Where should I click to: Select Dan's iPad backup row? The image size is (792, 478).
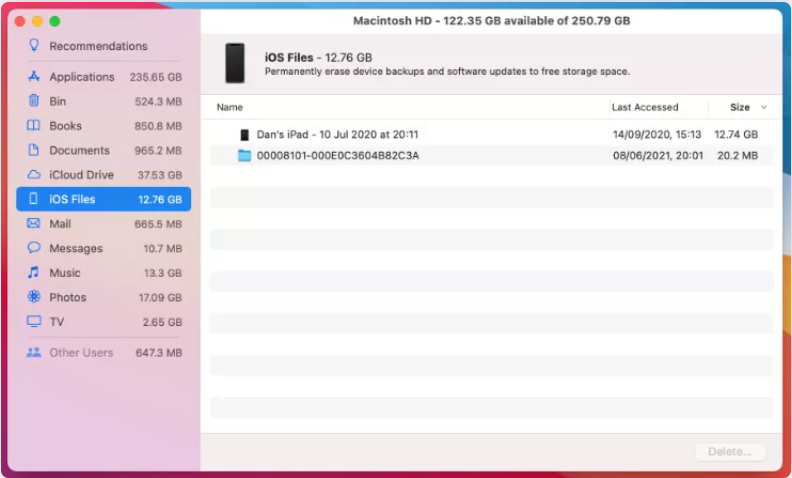click(x=491, y=134)
